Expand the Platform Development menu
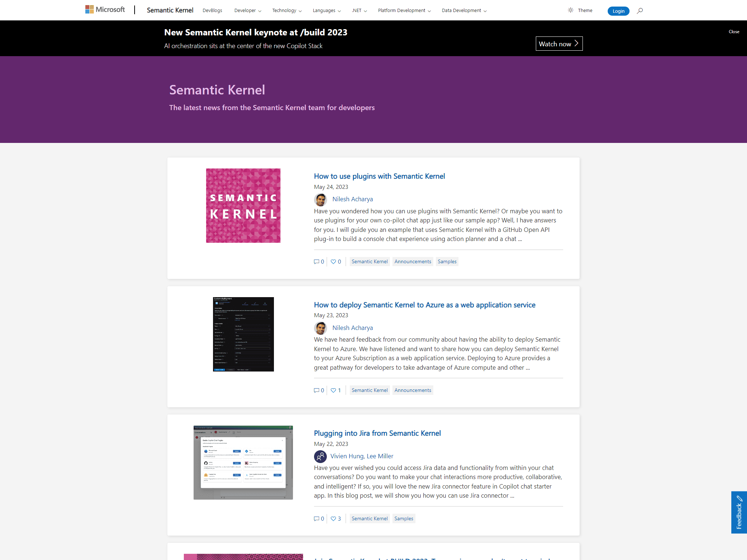This screenshot has height=560, width=747. (x=405, y=11)
